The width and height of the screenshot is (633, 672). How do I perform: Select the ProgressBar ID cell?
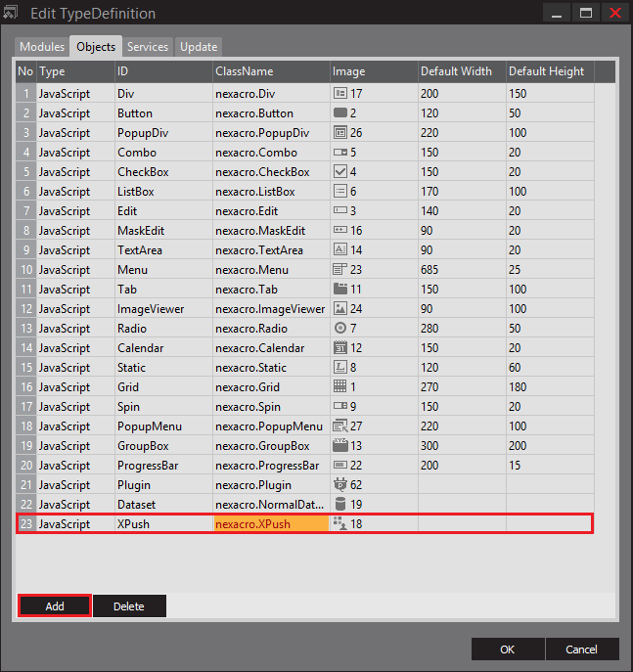[163, 466]
